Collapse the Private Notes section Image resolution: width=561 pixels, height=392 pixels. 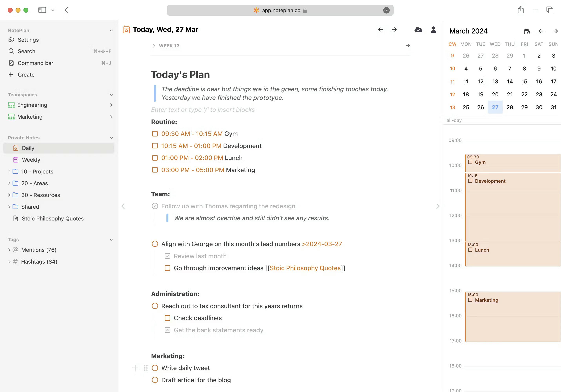[x=111, y=138]
